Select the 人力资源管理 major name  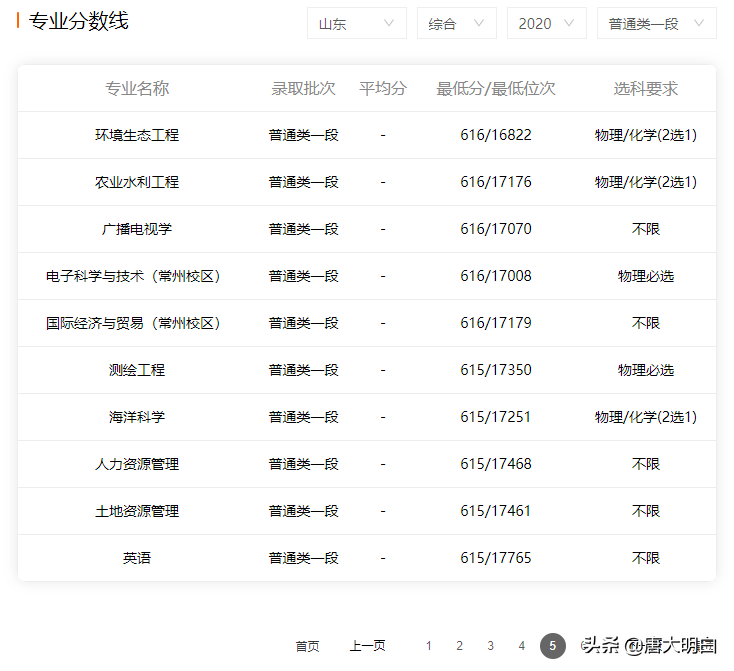pos(137,464)
